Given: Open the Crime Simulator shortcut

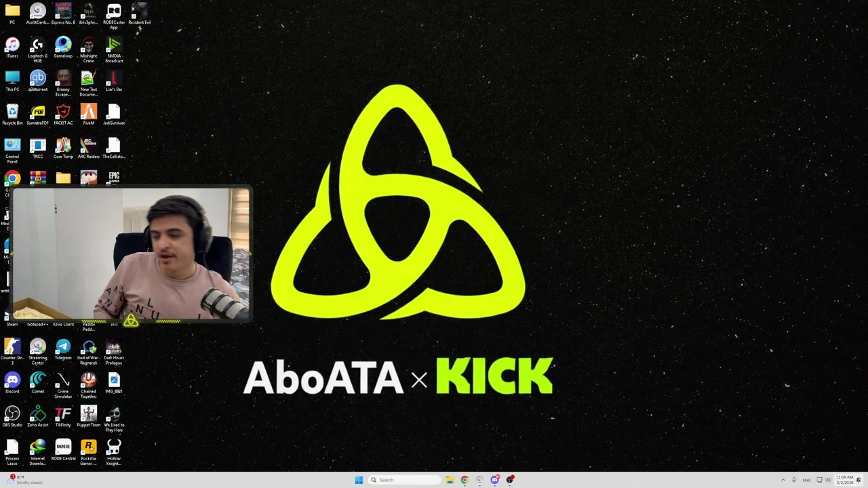Looking at the screenshot, I should coord(63,385).
